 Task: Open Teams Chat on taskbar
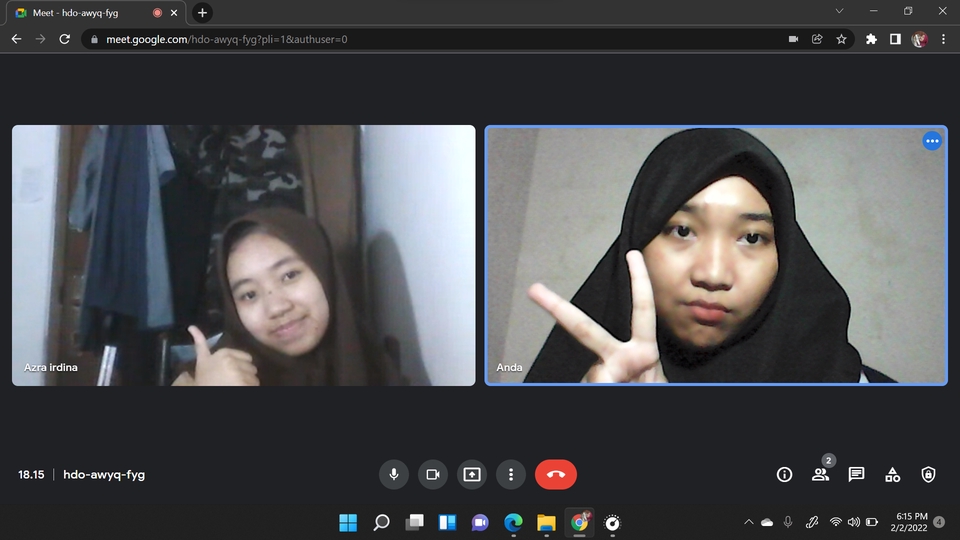click(481, 522)
